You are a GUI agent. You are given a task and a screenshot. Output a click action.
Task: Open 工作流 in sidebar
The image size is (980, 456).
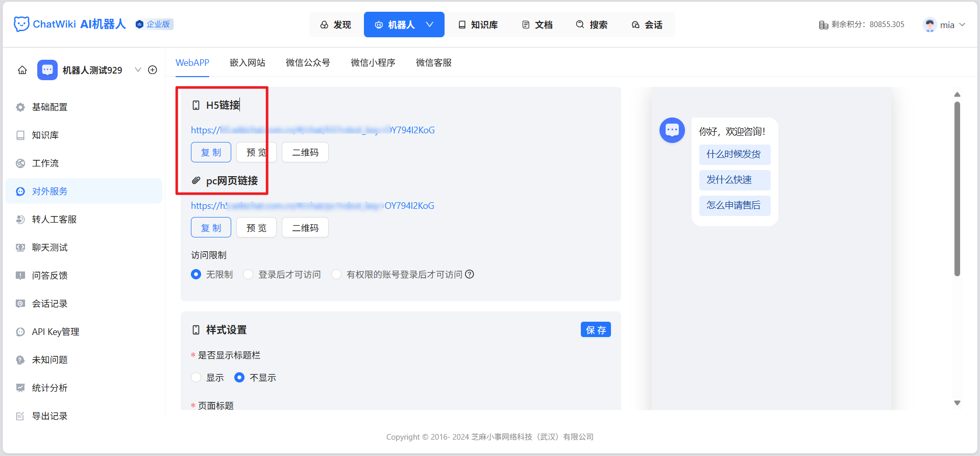(84, 163)
